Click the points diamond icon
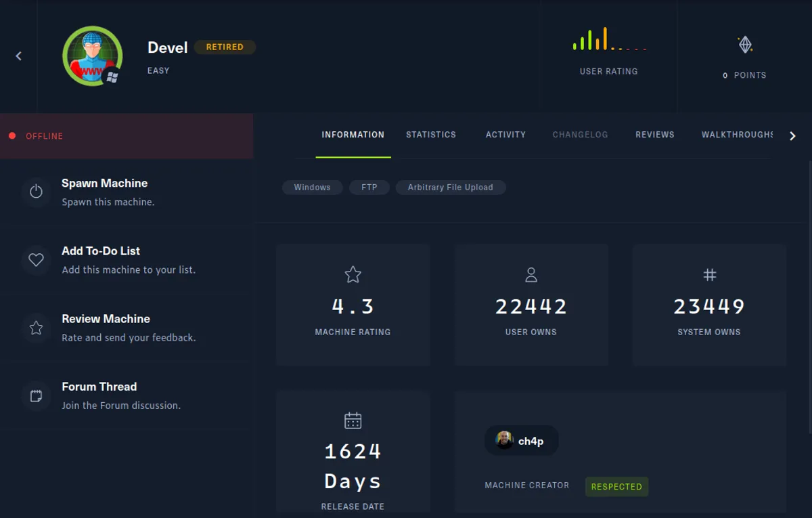Image resolution: width=812 pixels, height=518 pixels. click(x=744, y=45)
